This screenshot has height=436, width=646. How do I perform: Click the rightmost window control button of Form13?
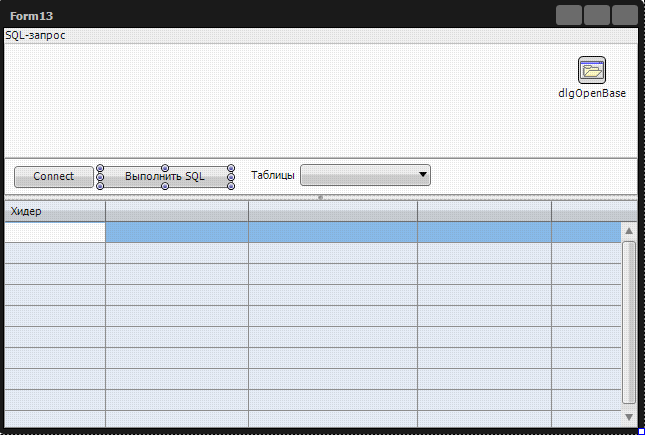625,15
